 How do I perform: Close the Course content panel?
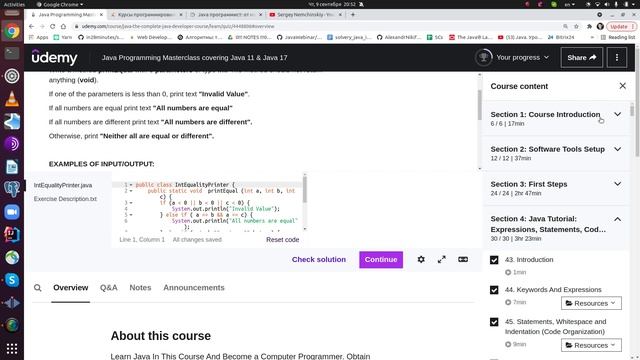[622, 86]
